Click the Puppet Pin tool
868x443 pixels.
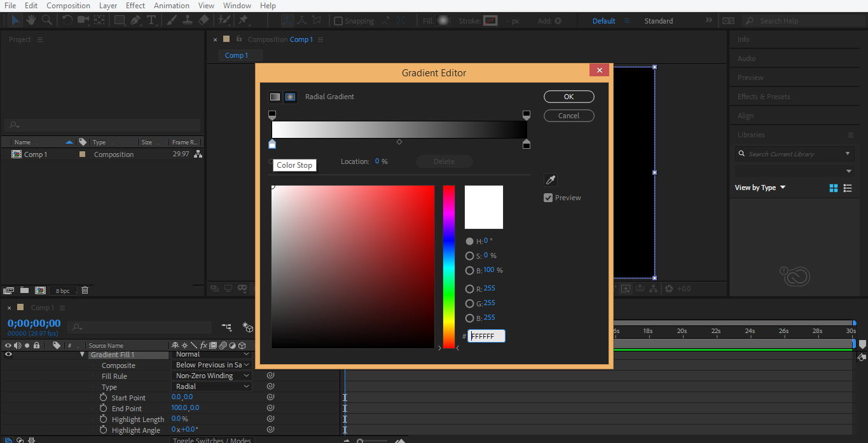[243, 20]
